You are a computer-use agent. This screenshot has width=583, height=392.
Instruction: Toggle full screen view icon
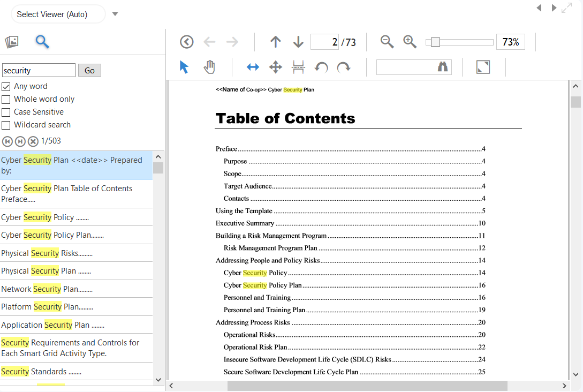coord(483,67)
